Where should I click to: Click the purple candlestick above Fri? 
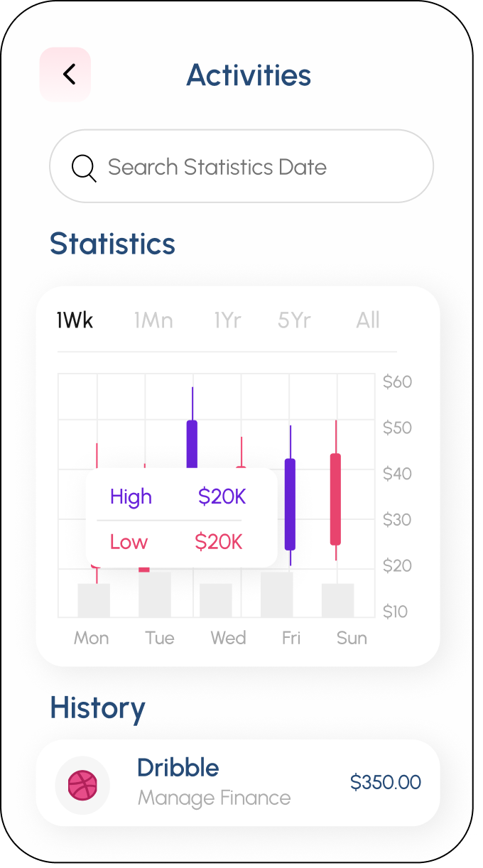pyautogui.click(x=290, y=504)
